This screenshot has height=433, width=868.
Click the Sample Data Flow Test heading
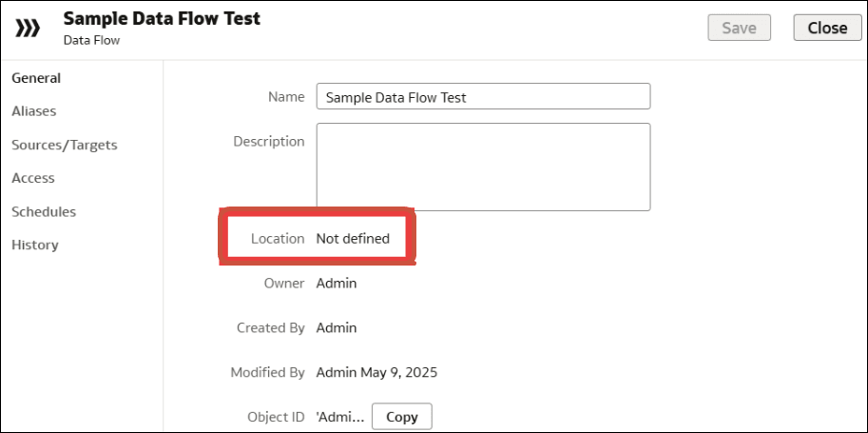[162, 19]
